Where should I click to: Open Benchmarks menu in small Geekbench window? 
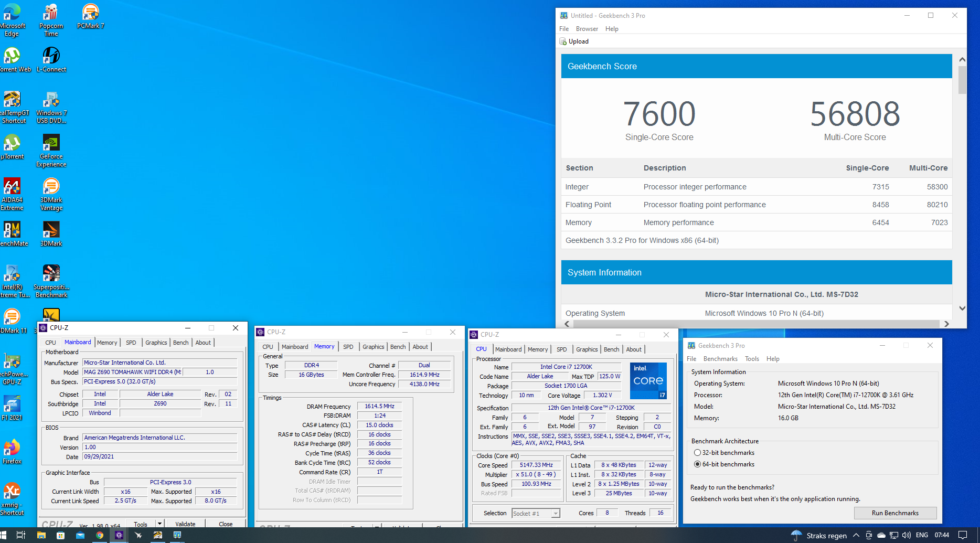point(720,359)
